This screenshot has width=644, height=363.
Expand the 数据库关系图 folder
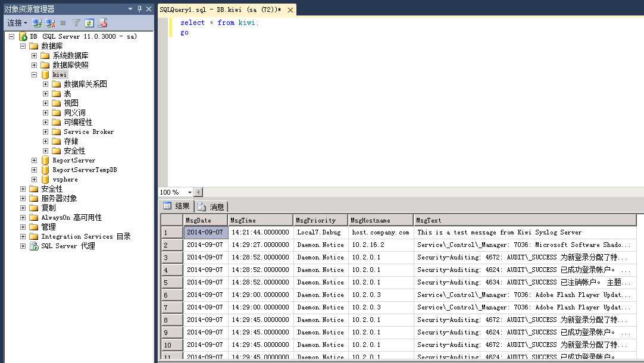pyautogui.click(x=46, y=84)
